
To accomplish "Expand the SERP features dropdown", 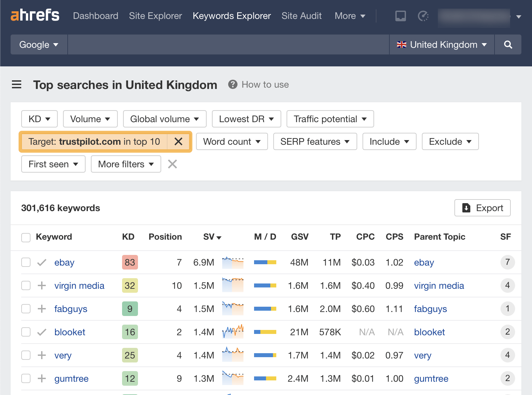I will 314,141.
